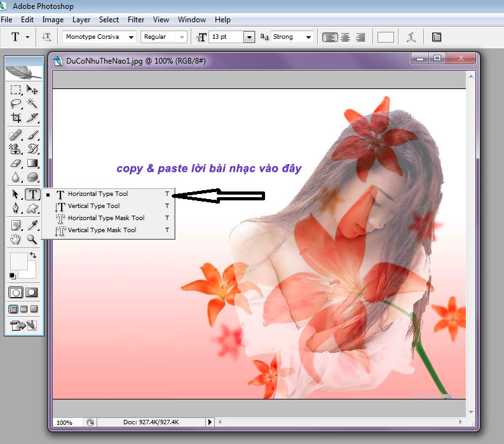Select the Eraser tool
This screenshot has height=444, width=504.
(x=16, y=163)
